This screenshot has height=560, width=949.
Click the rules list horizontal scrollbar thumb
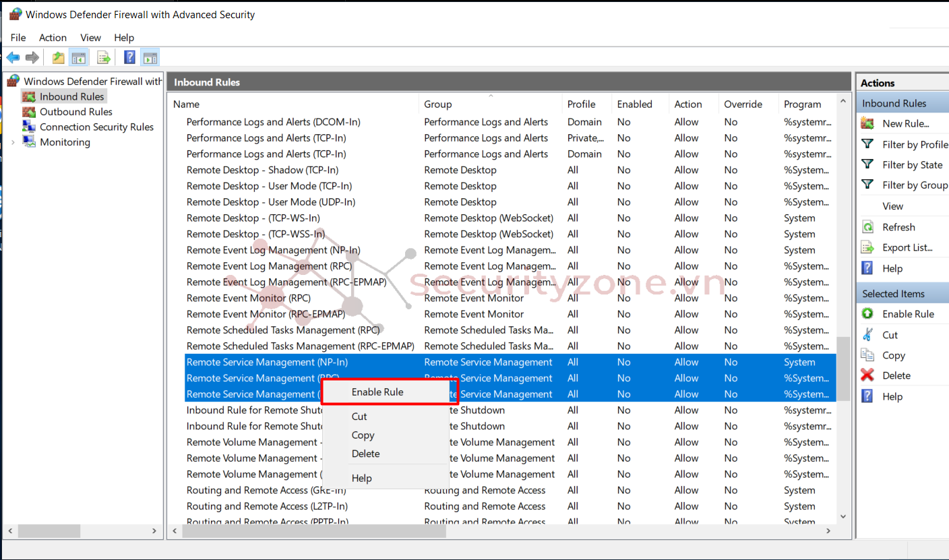pyautogui.click(x=314, y=532)
